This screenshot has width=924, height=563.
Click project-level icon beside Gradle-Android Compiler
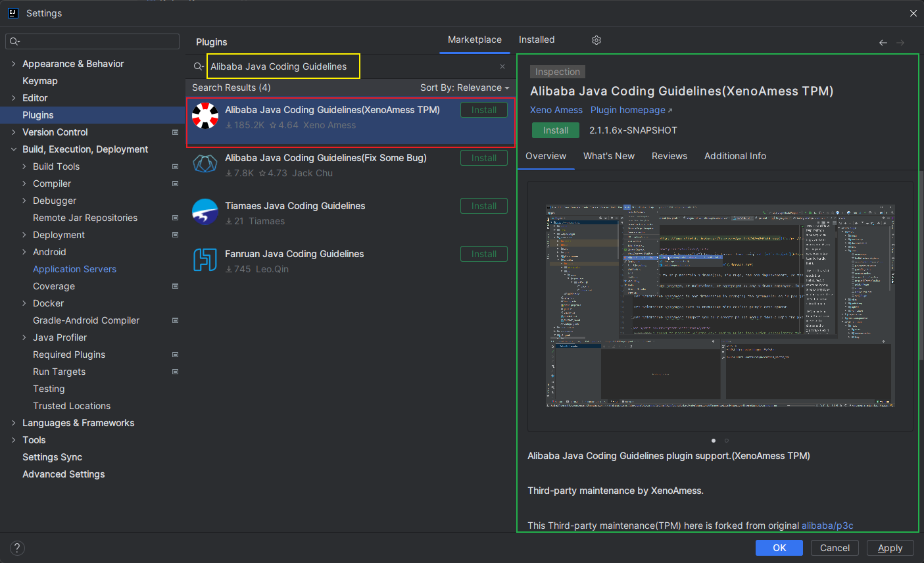[175, 320]
